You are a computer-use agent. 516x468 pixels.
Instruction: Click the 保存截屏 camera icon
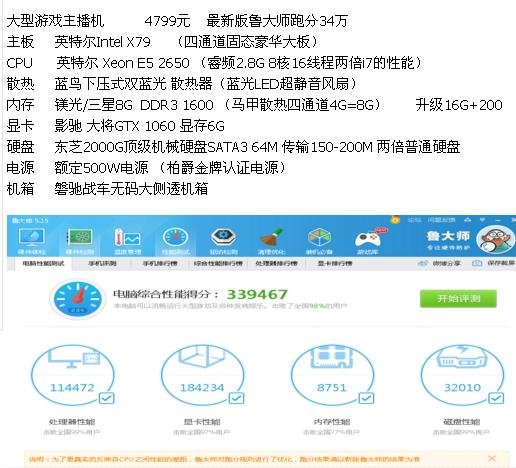click(477, 263)
